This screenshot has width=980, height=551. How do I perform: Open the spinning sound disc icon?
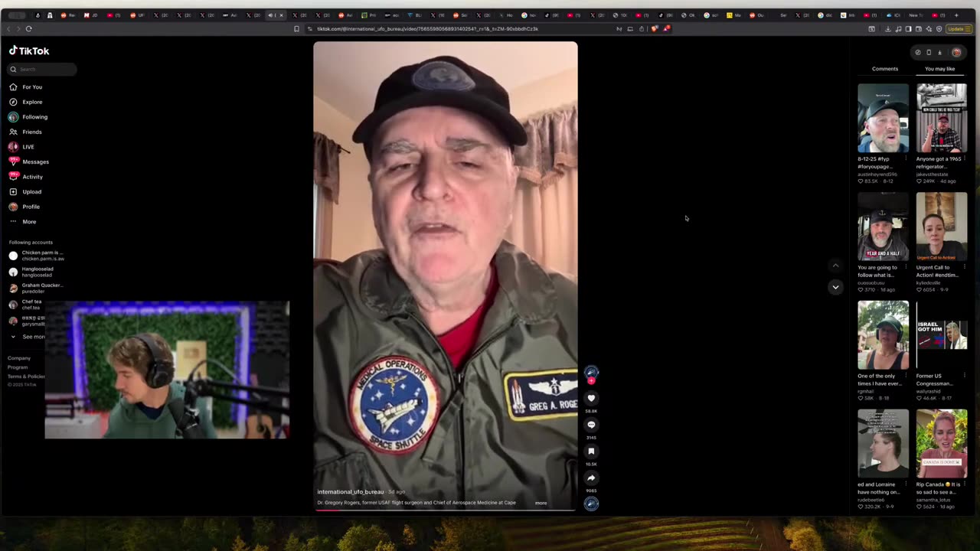tap(591, 503)
